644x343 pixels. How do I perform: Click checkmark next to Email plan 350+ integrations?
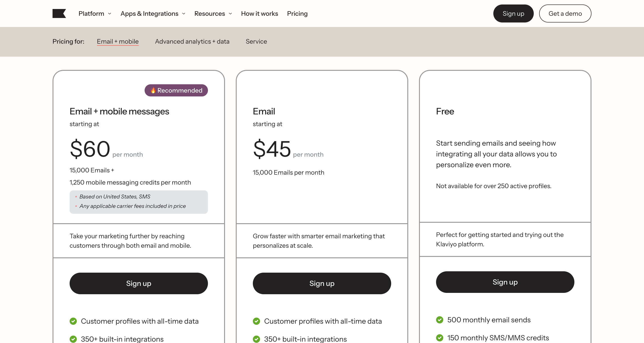pos(256,339)
